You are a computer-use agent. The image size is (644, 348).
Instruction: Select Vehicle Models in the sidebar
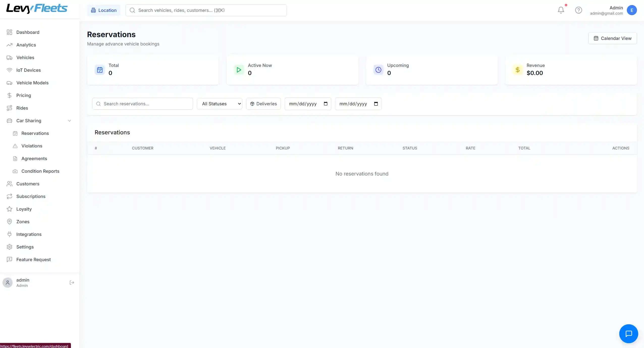tap(32, 83)
